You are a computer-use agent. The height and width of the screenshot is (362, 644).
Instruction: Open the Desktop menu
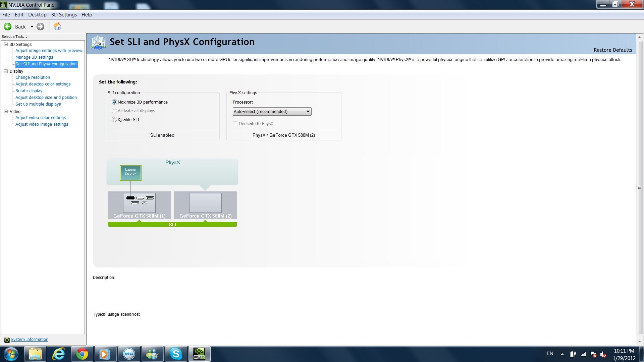37,15
